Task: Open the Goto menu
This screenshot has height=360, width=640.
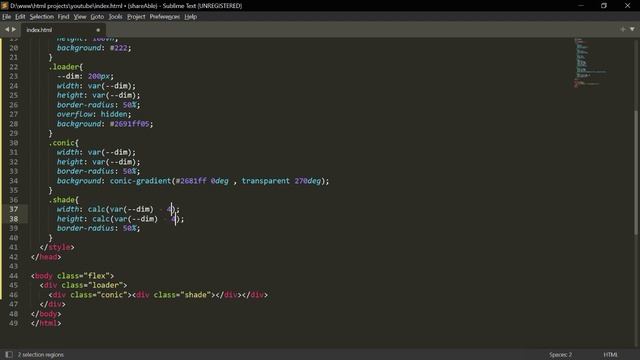Action: point(97,17)
